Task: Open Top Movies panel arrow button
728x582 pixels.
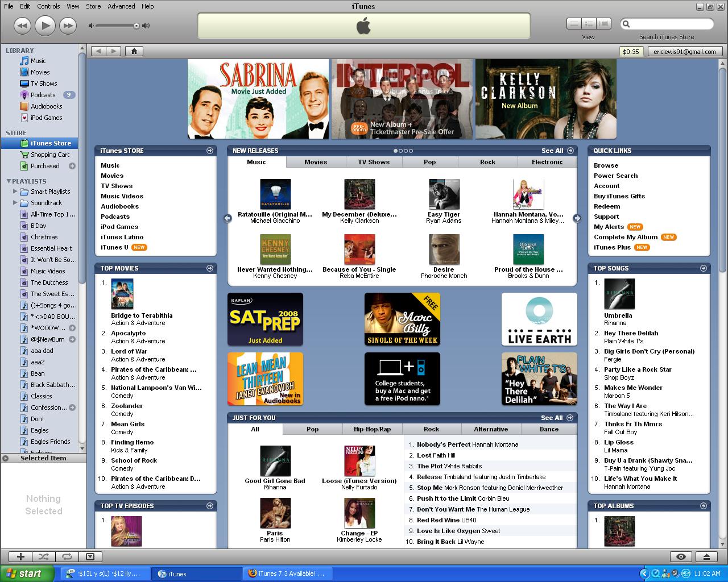Action: [210, 268]
